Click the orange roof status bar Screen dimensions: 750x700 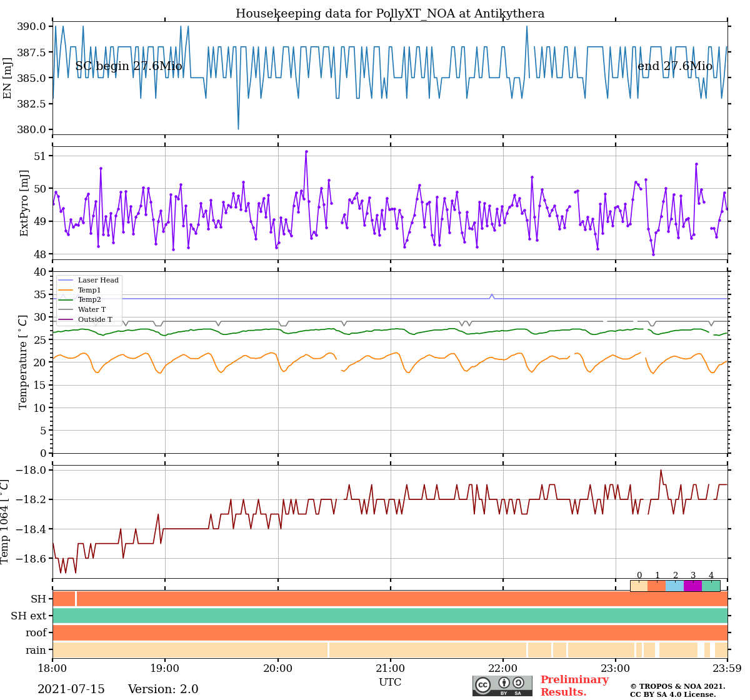[390, 632]
